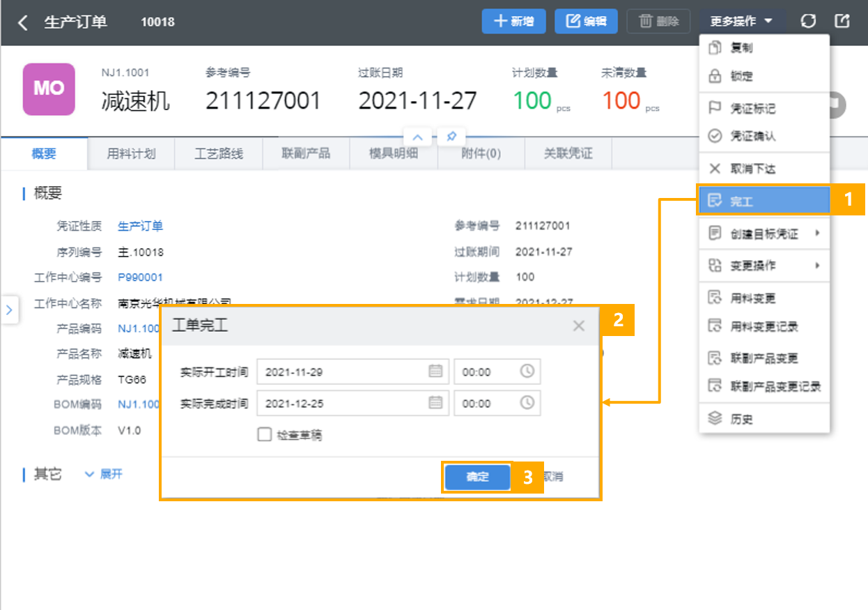This screenshot has height=610, width=868.
Task: Switch to the 联副产品 tab
Action: [306, 154]
